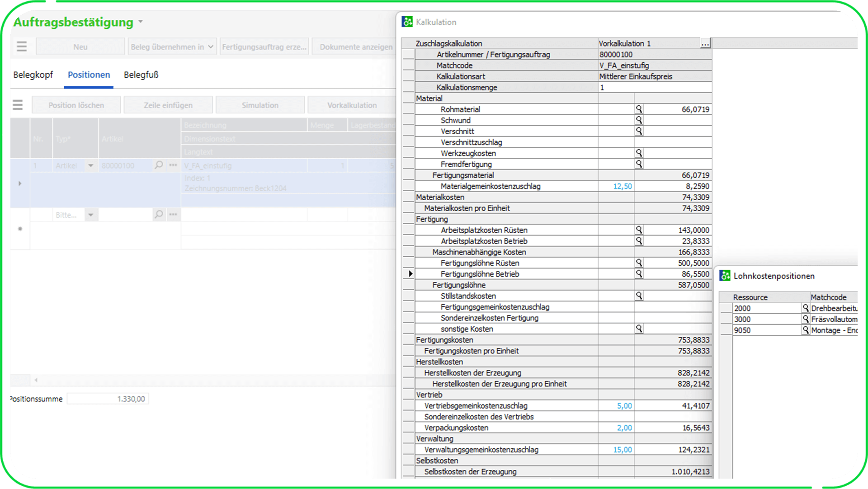Click the left scroll arrow of the positions table
The height and width of the screenshot is (489, 868).
(x=36, y=380)
